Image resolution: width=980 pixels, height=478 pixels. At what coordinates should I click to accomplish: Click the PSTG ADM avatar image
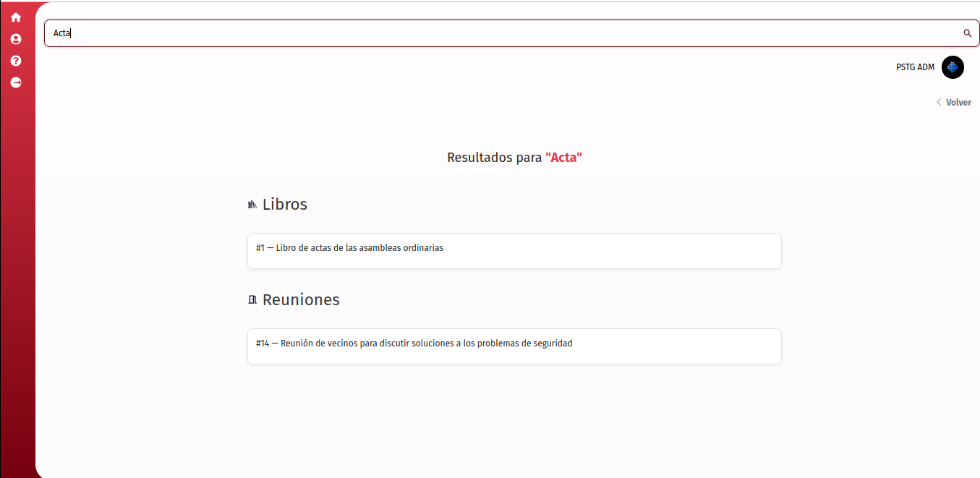953,67
